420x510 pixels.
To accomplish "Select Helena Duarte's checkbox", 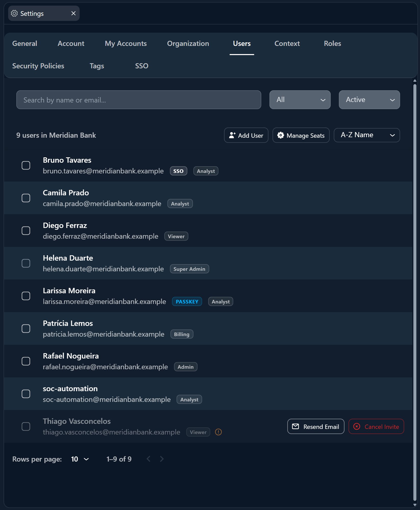I will 26,263.
